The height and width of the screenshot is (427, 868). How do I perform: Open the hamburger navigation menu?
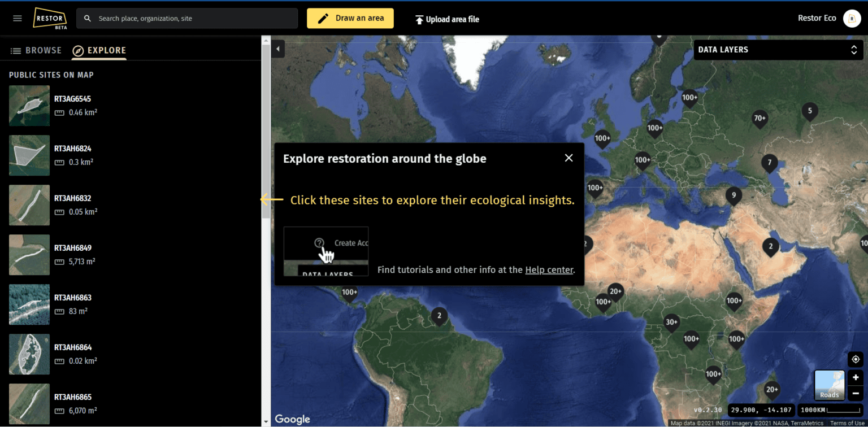(x=17, y=18)
